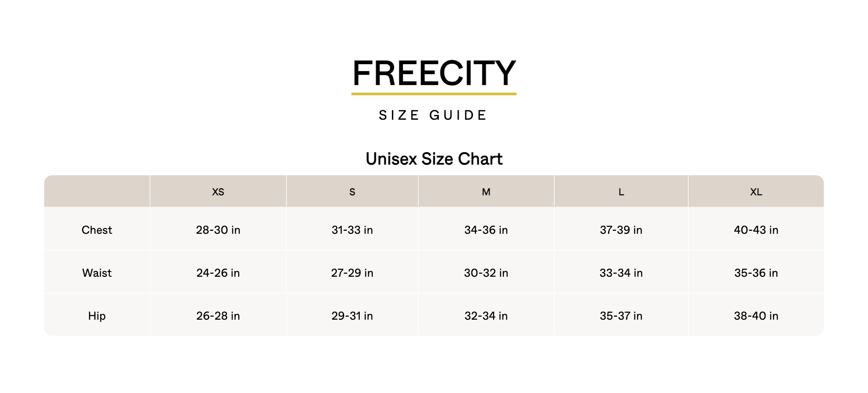Click the SIZE GUIDE subtitle text
Viewport: 868px width, 393px height.
pos(434,115)
